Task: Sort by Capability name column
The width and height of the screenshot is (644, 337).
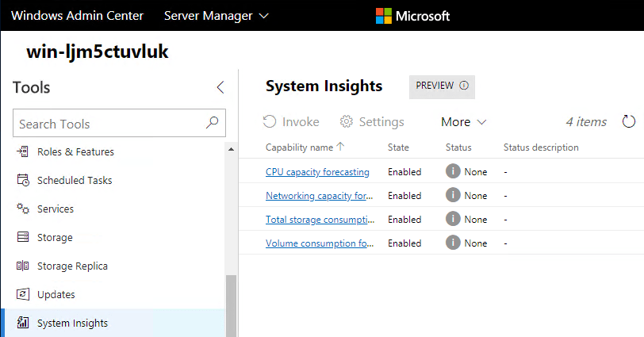Action: 305,147
